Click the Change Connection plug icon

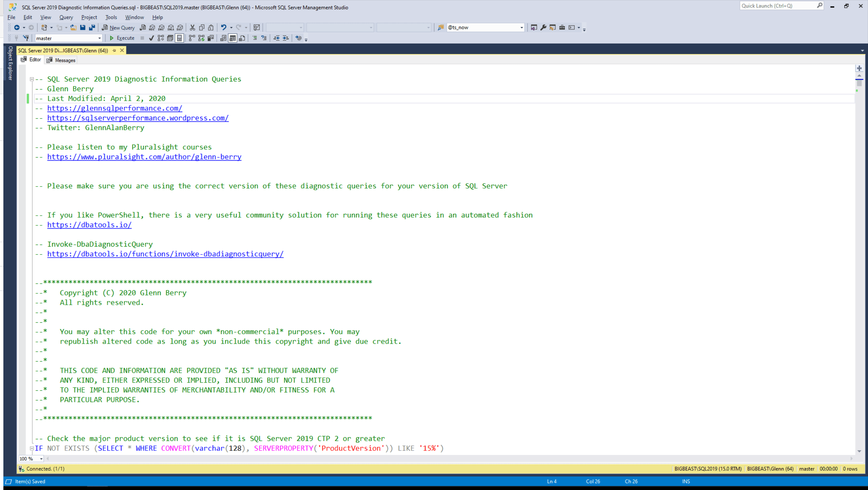[x=26, y=38]
